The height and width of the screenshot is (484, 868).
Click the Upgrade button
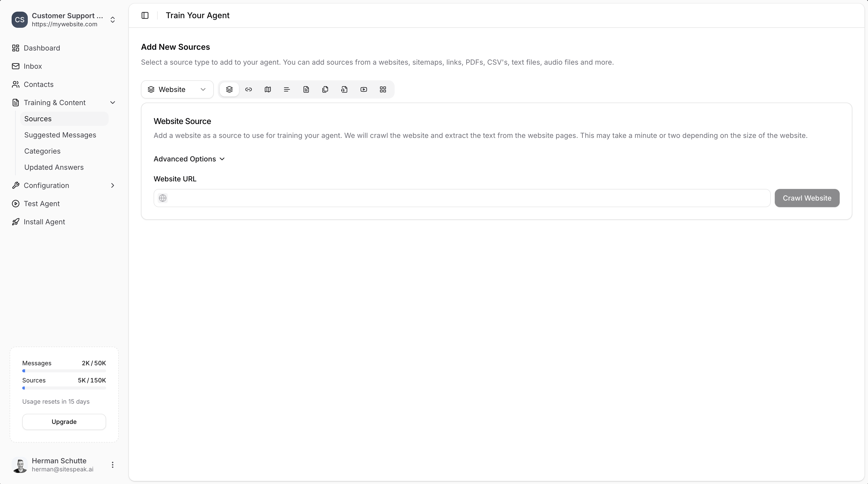coord(64,422)
